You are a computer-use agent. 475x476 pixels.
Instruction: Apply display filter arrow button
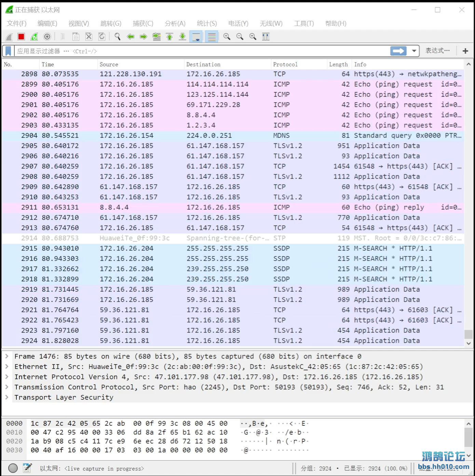pos(398,51)
